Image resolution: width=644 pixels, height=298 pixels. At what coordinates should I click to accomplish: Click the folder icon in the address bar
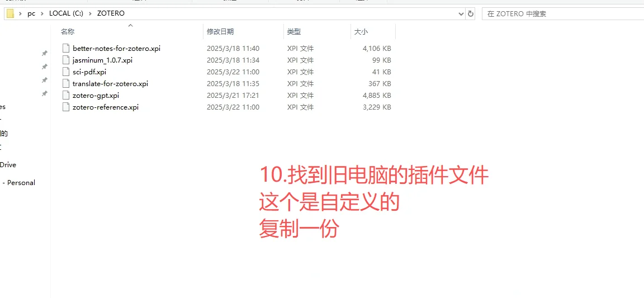tap(10, 13)
